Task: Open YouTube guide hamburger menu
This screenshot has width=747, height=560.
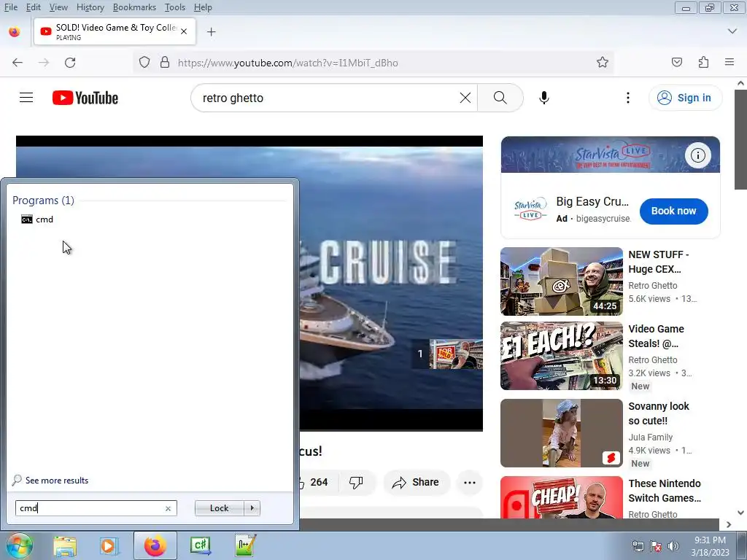Action: tap(26, 98)
